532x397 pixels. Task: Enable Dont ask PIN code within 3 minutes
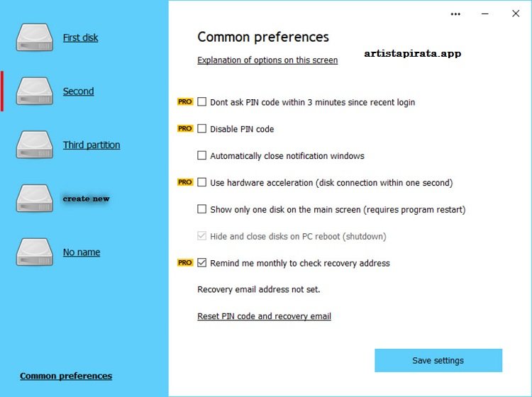pyautogui.click(x=202, y=102)
